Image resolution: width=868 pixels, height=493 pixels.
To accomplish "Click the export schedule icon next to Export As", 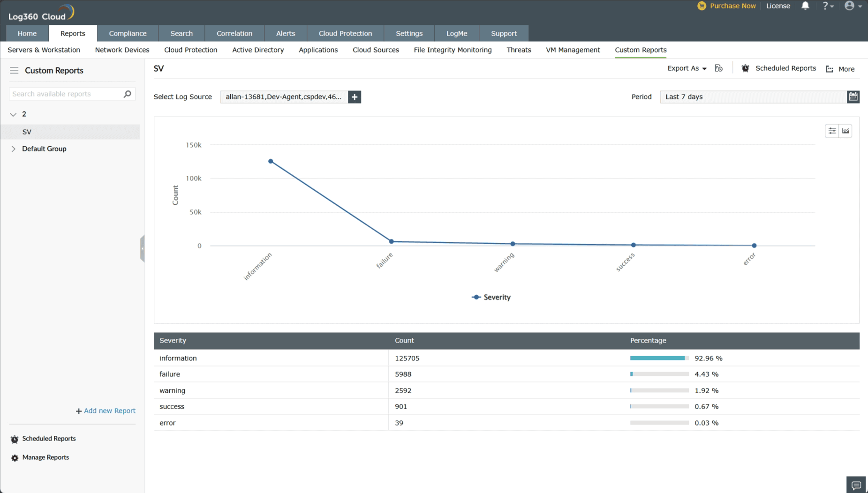I will coord(719,68).
